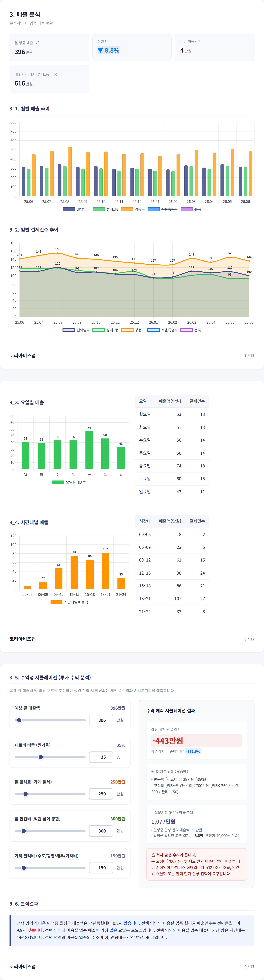Toggle 강동구 legend in 월별 결제건수 추이 chart
The image size is (264, 980).
click(133, 330)
